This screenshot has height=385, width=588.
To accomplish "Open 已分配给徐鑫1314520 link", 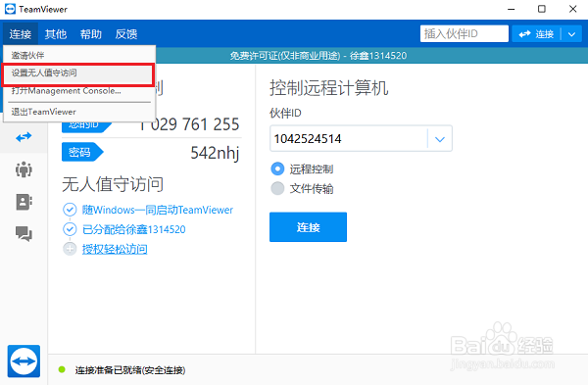I will [x=134, y=229].
